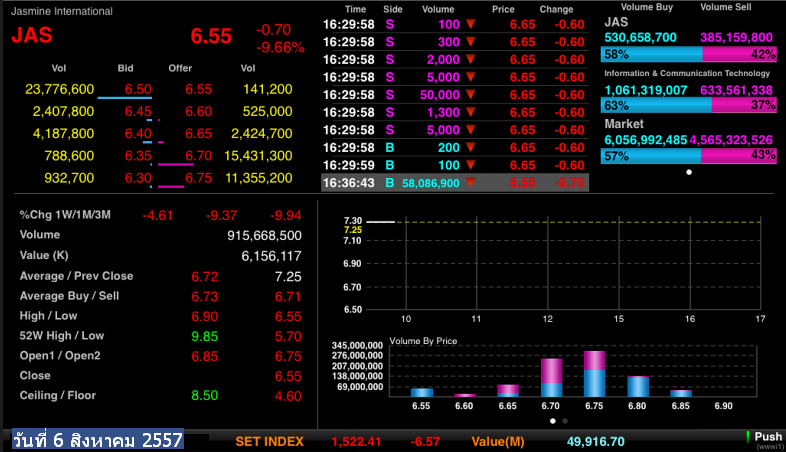Click the down arrow in the 300 volume trade row
This screenshot has height=452, width=786.
click(x=470, y=42)
